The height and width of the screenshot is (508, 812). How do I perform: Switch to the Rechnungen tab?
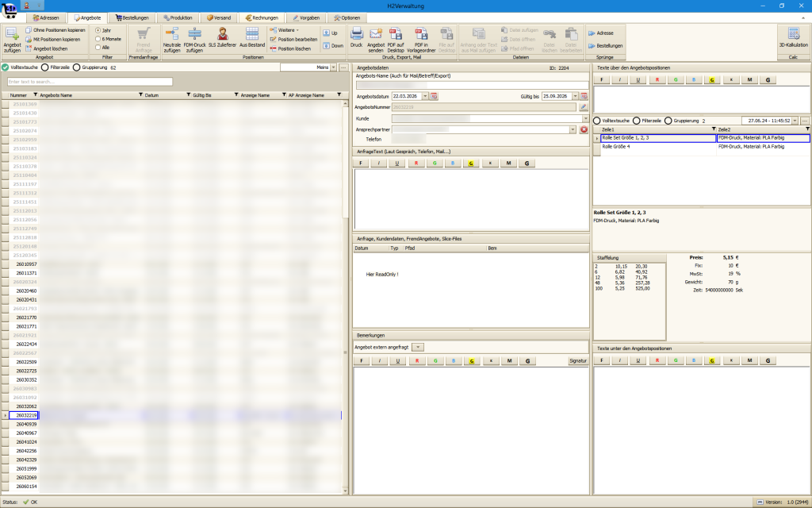pyautogui.click(x=262, y=17)
